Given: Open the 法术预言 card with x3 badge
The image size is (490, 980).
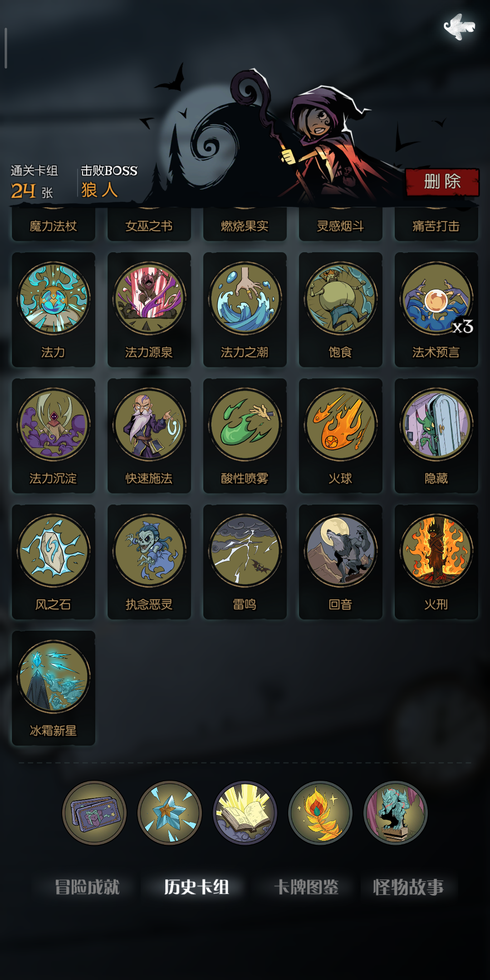Looking at the screenshot, I should (436, 309).
